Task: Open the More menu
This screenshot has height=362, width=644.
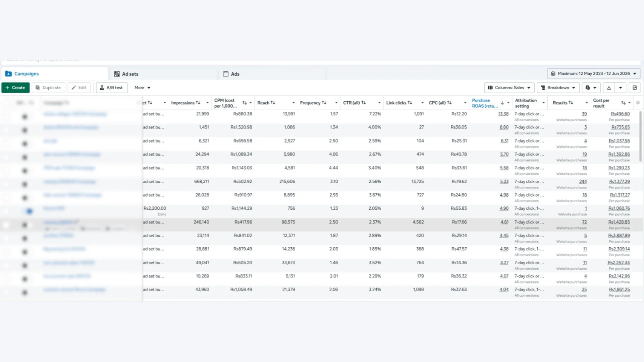Action: [142, 88]
